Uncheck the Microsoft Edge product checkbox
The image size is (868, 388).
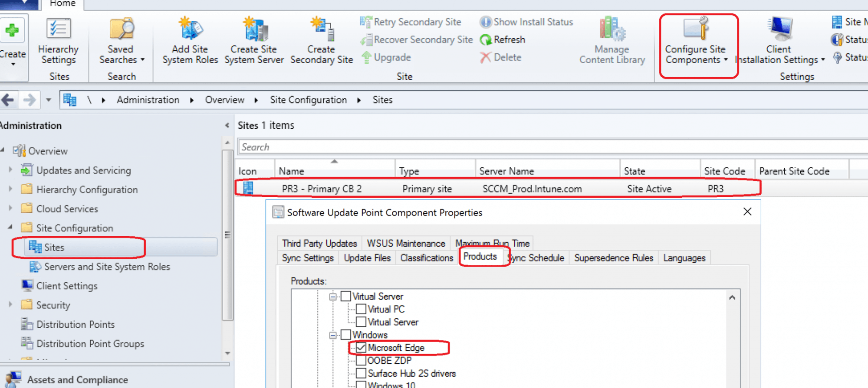pyautogui.click(x=361, y=348)
